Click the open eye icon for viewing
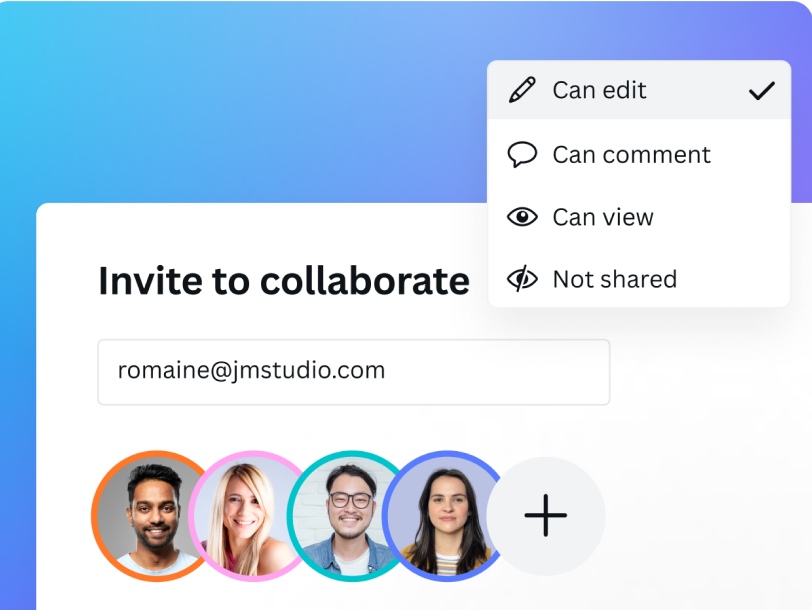This screenshot has width=812, height=610. 522,217
